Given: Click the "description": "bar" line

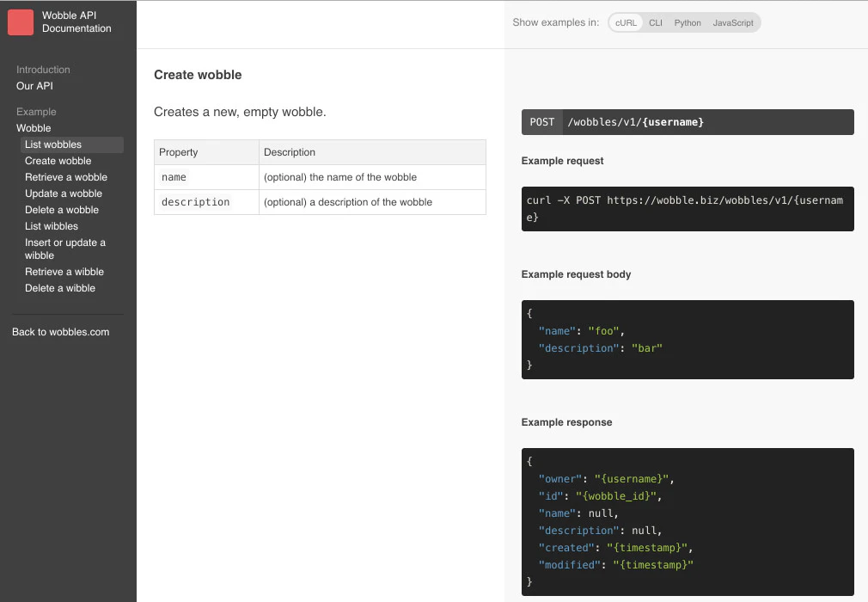Looking at the screenshot, I should [x=600, y=348].
